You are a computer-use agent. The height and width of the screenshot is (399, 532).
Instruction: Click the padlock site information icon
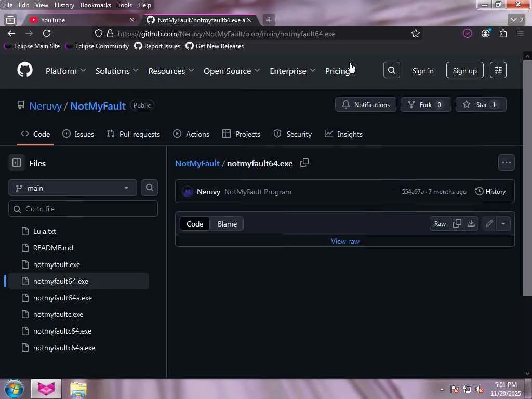tap(110, 34)
